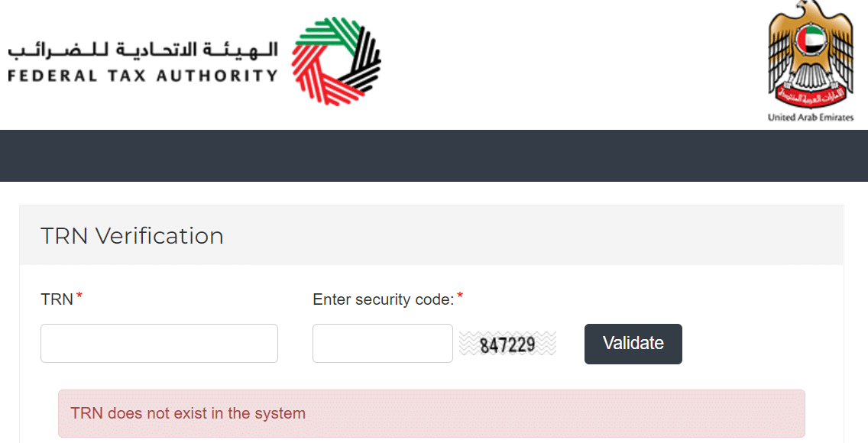Click the red asterisk next to TRN

(79, 296)
